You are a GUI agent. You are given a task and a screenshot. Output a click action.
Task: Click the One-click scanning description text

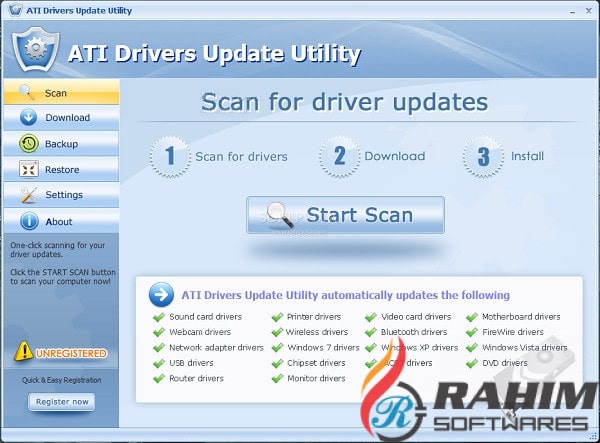tap(58, 250)
